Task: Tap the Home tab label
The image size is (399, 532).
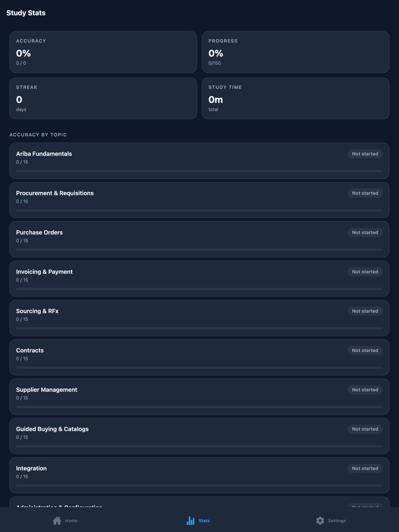Action: pyautogui.click(x=71, y=521)
